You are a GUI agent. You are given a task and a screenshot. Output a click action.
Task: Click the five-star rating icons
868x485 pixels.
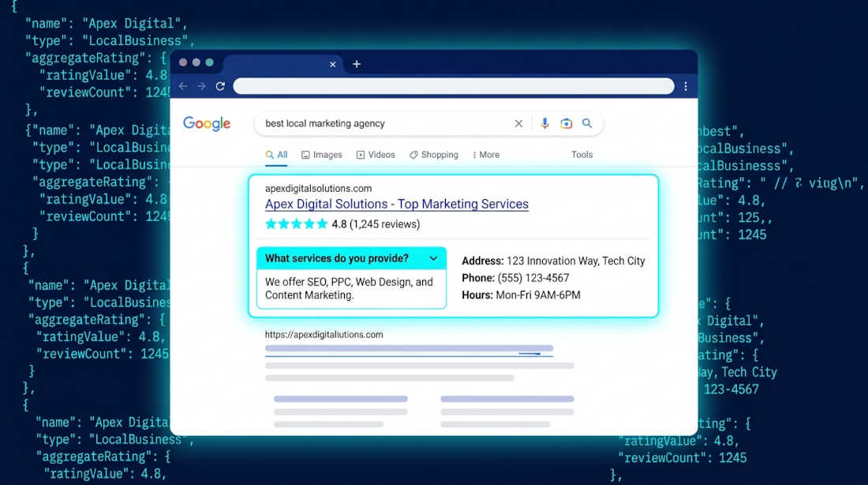(x=296, y=224)
